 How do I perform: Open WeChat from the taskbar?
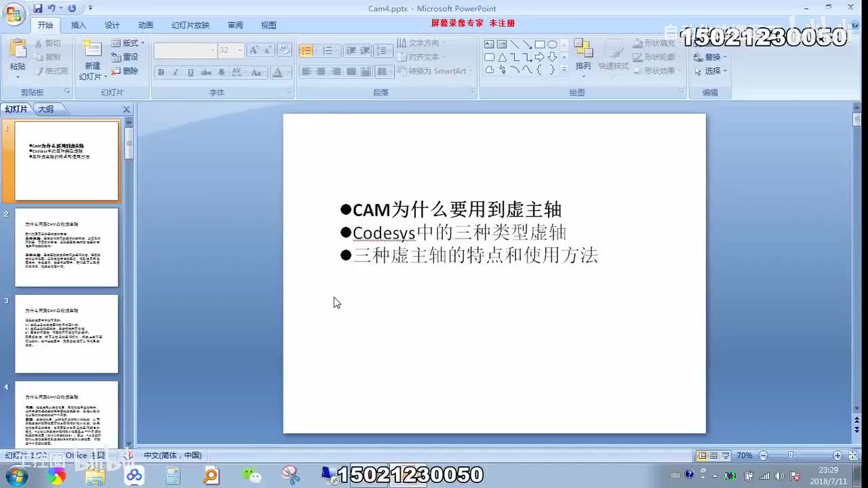[252, 476]
